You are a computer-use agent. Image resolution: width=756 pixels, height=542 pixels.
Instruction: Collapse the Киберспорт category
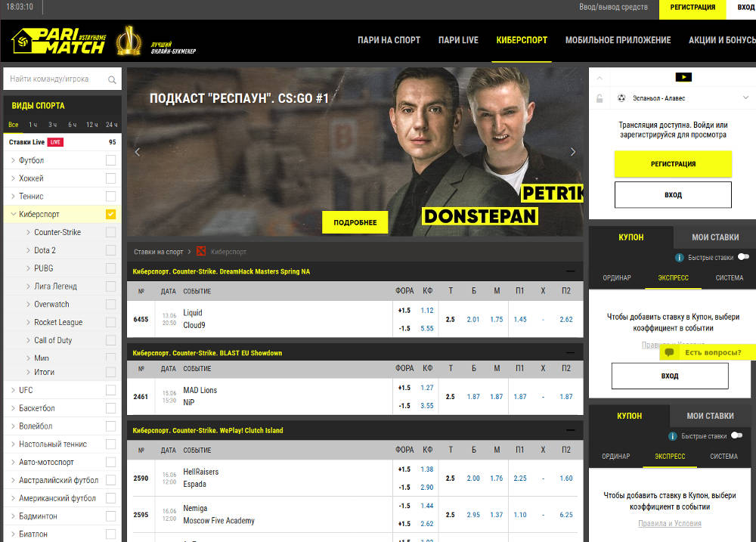click(13, 214)
